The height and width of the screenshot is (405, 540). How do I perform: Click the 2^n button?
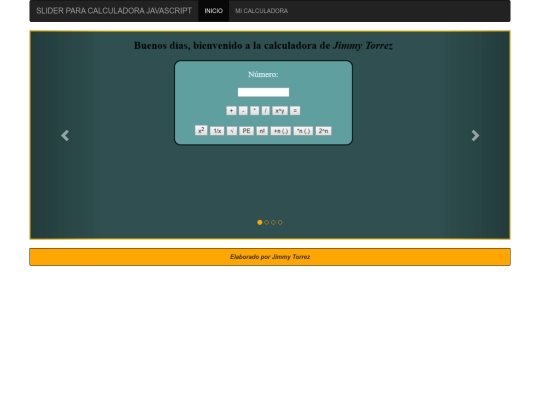point(323,131)
